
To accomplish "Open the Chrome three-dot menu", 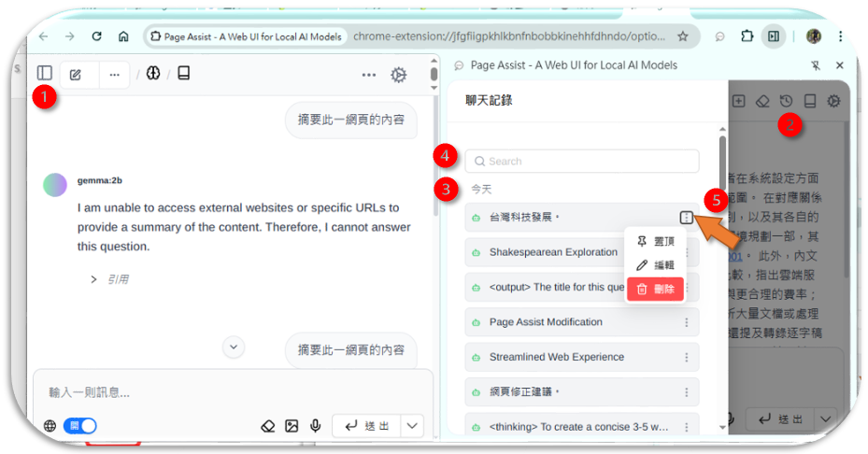I will click(840, 36).
